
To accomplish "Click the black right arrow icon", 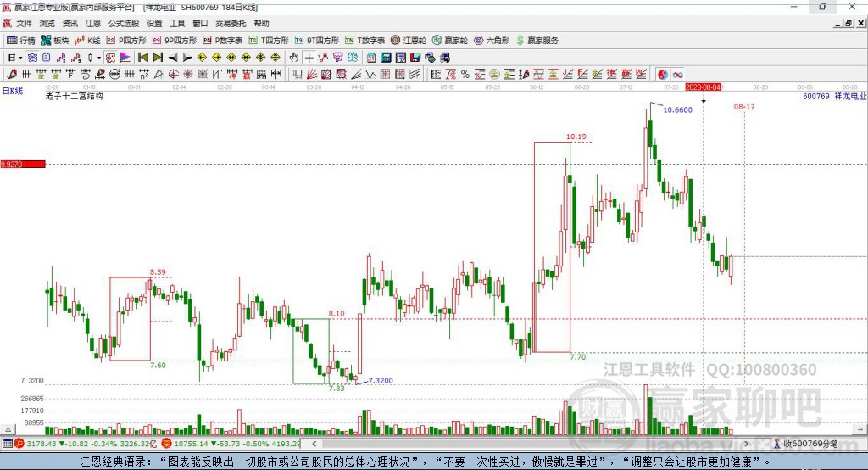I will point(187,58).
